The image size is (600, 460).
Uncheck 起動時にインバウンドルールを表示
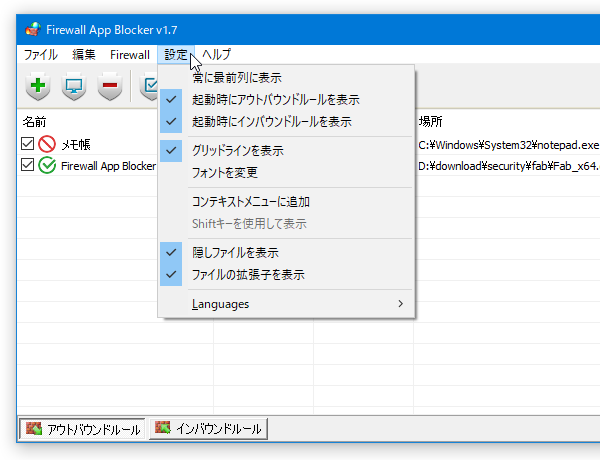tap(286, 122)
